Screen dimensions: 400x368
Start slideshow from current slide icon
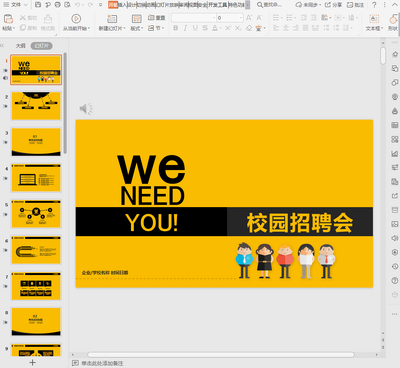tap(76, 19)
